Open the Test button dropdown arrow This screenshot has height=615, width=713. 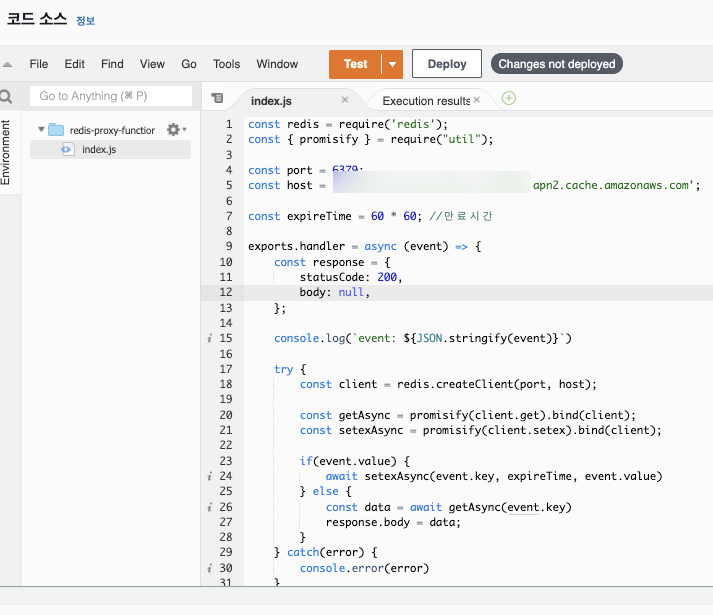coord(393,64)
